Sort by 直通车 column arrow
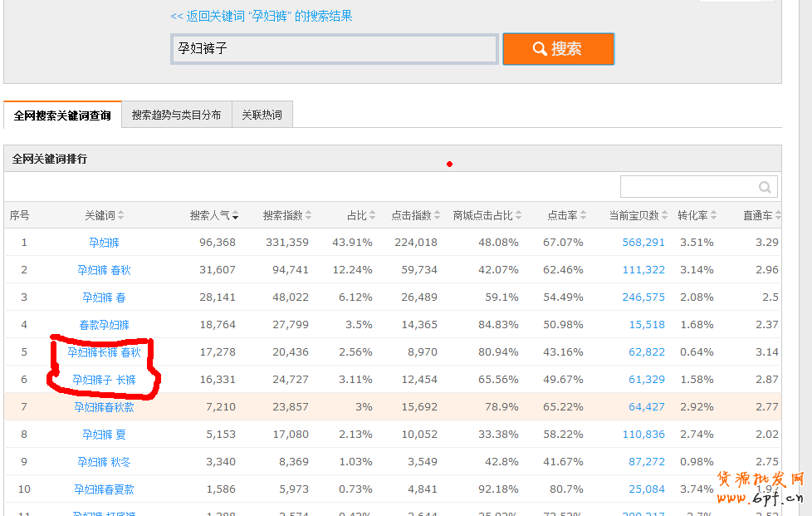 pos(778,216)
